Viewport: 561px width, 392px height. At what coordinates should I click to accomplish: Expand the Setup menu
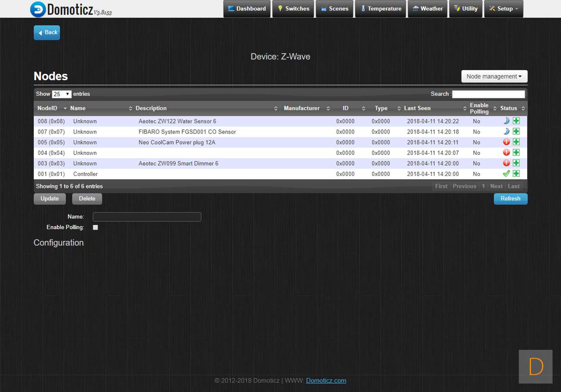pyautogui.click(x=504, y=9)
